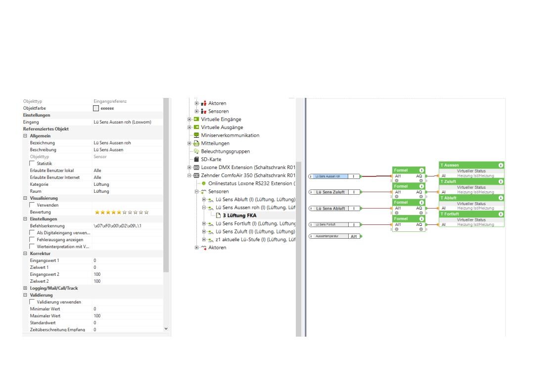Click the SD-Karte icon in tree

(x=196, y=159)
